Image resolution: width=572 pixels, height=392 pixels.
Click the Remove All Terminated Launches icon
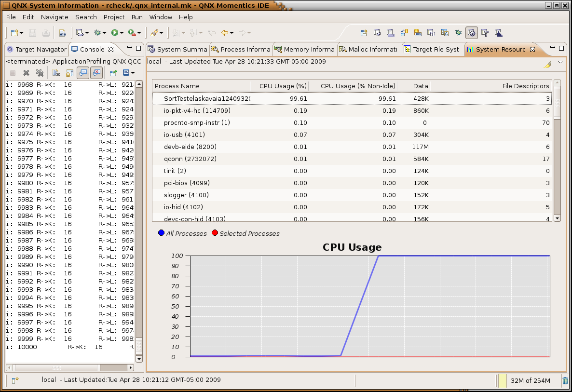pyautogui.click(x=40, y=73)
